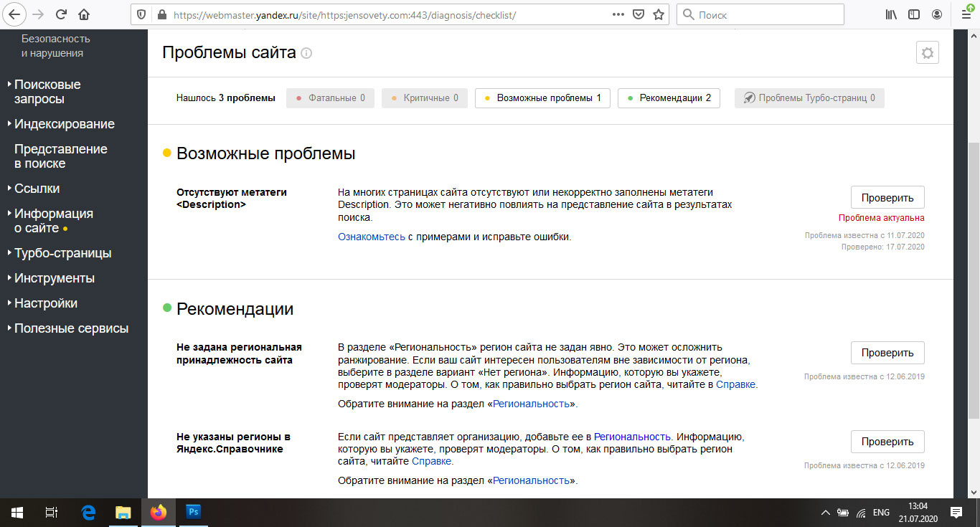
Task: Expand Полезные сервисы in the sidebar
Action: tap(71, 328)
